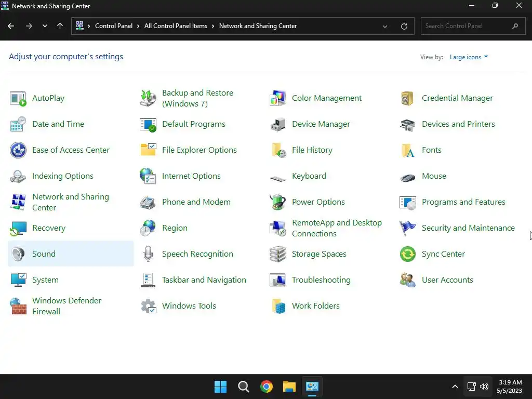Viewport: 532px width, 399px height.
Task: Open the Storage Spaces icon
Action: coord(278,254)
